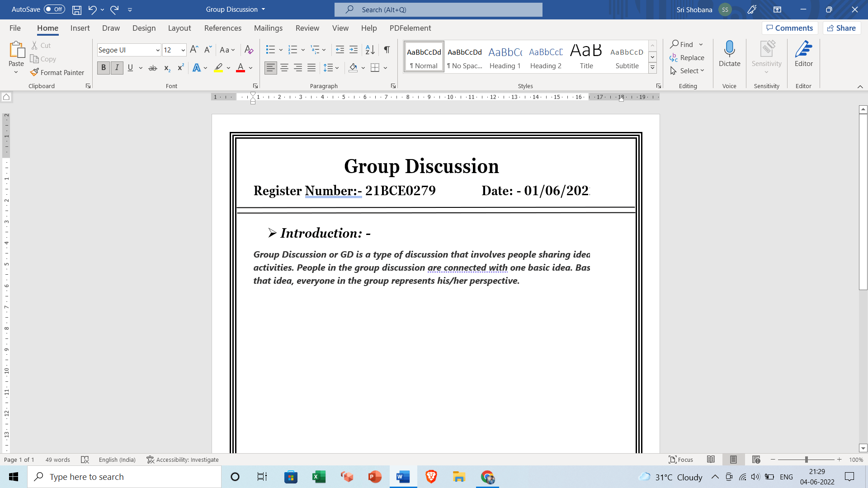Toggle Italic formatting
Screen dimensions: 868x488
point(117,68)
